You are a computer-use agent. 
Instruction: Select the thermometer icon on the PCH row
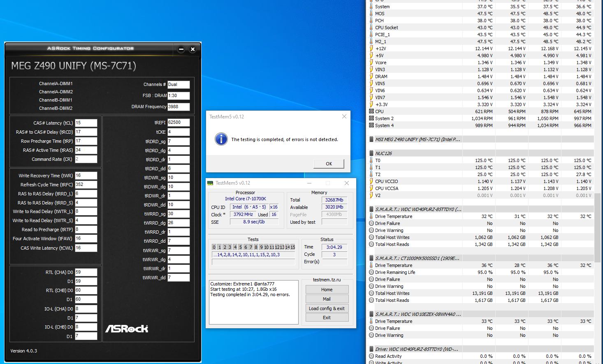371,21
